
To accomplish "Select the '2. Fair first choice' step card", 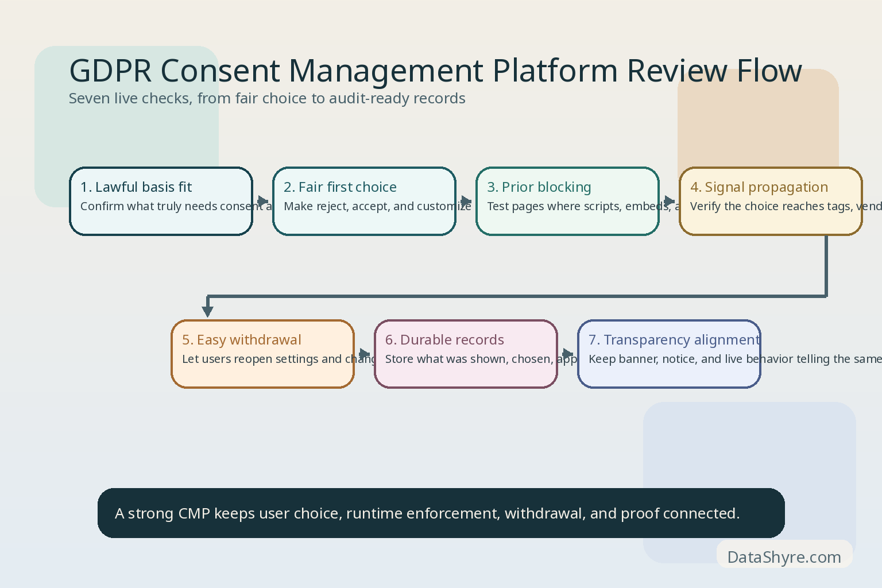I will coord(364,202).
